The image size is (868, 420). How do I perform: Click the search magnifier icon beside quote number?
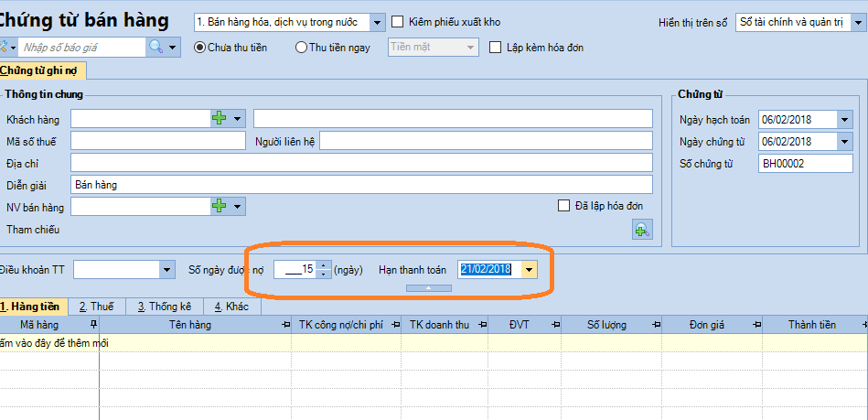[155, 47]
